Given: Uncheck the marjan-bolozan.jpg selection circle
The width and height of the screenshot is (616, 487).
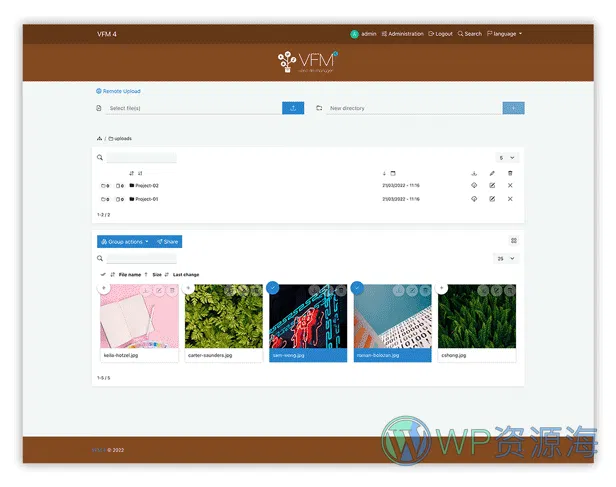Looking at the screenshot, I should tap(358, 288).
